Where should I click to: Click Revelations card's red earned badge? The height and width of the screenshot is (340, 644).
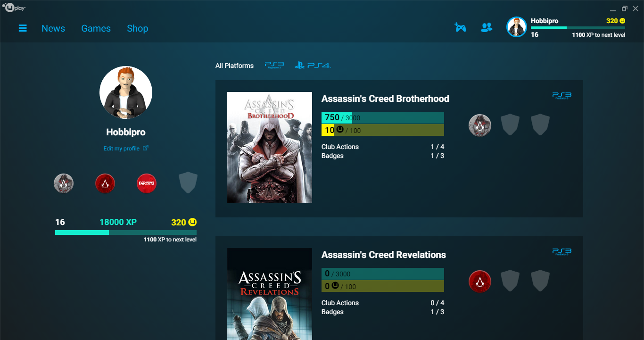[x=480, y=282]
